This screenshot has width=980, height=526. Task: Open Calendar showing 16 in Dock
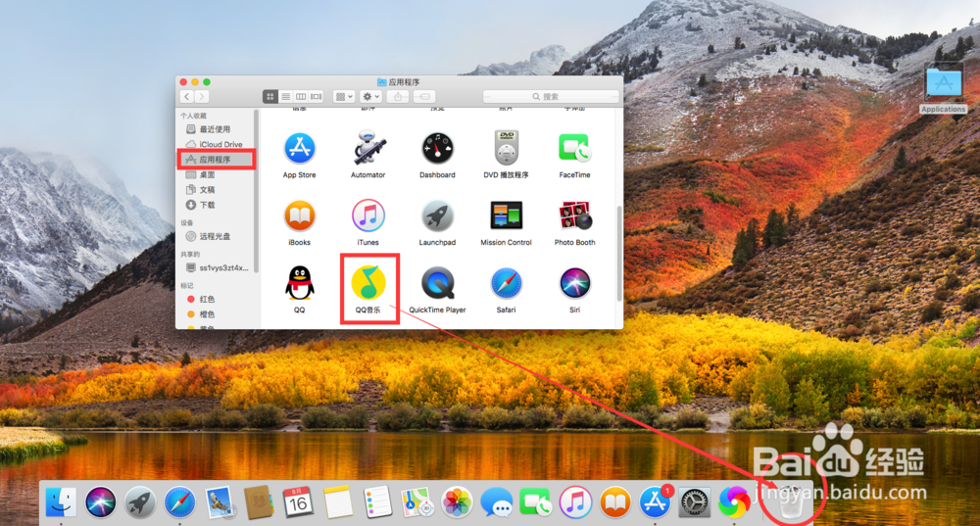click(x=298, y=502)
